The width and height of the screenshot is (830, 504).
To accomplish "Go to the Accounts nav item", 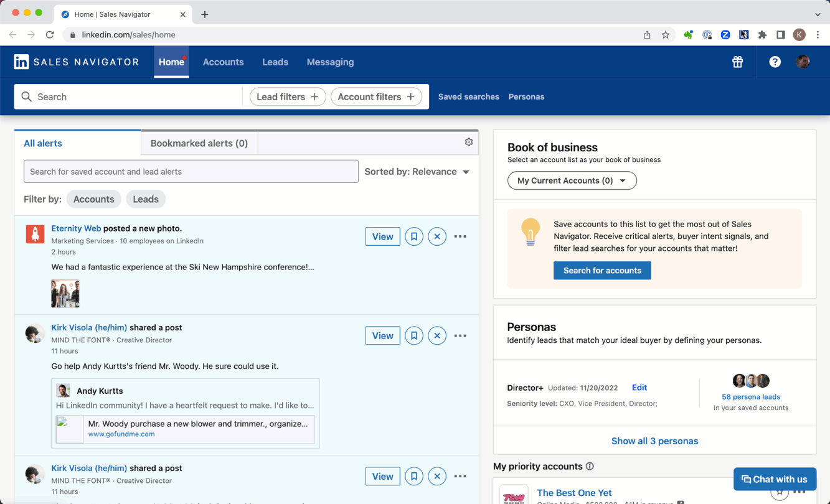I will pos(223,62).
